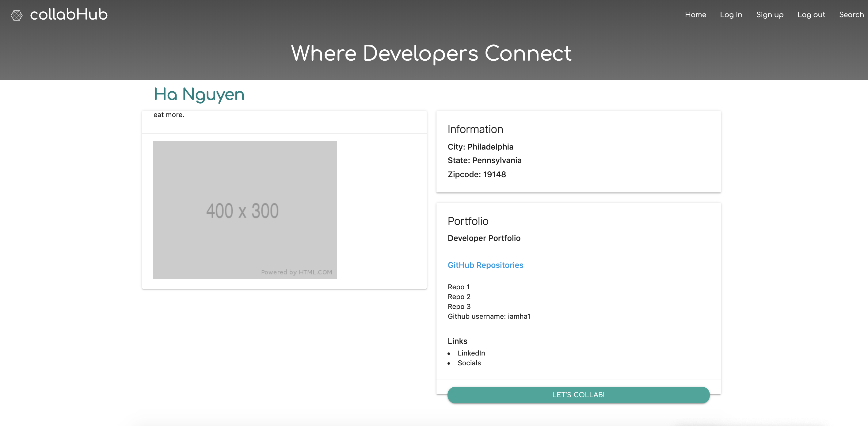Image resolution: width=868 pixels, height=426 pixels.
Task: Open the Home nav link
Action: 695,14
